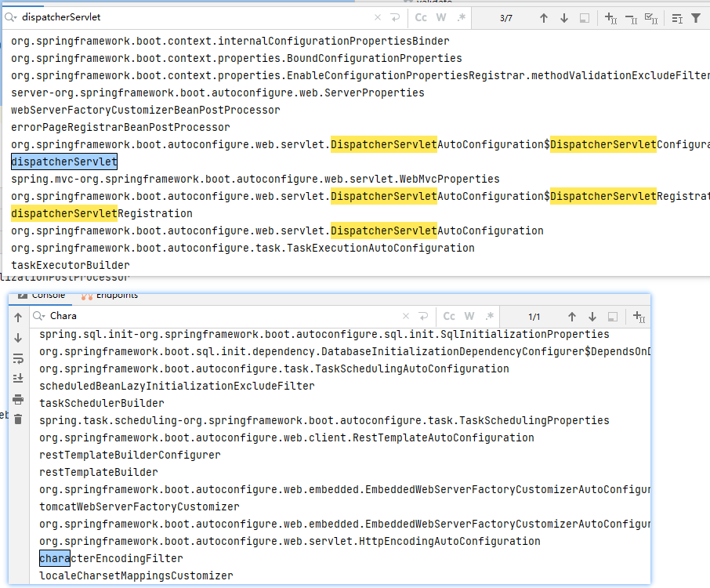Click the tomcatWebServerFactoryCustomizer line

coord(139,507)
